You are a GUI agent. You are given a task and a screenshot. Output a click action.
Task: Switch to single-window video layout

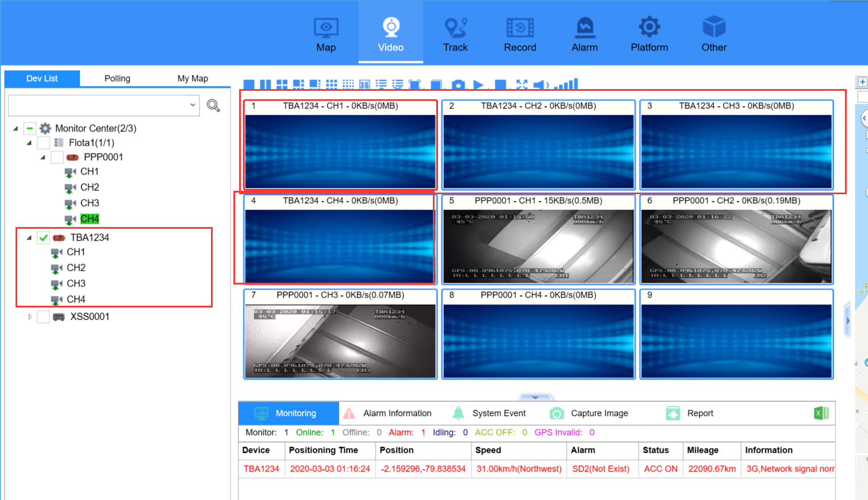(248, 84)
